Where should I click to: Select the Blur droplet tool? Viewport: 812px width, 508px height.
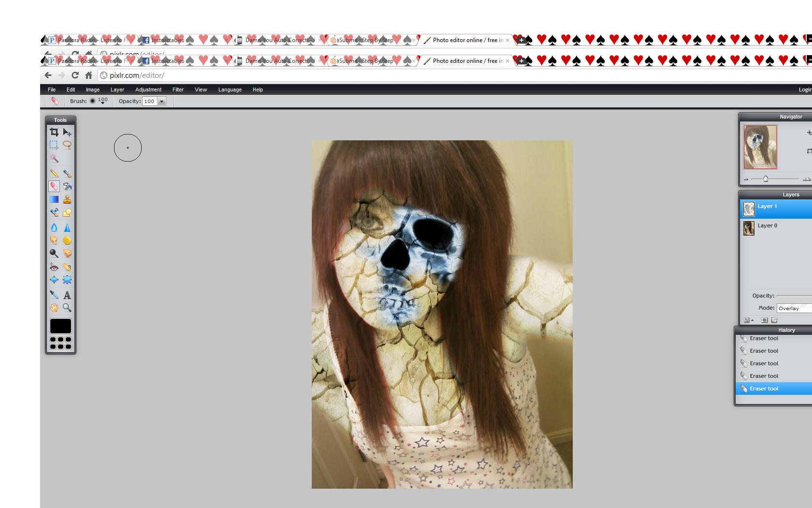(54, 227)
